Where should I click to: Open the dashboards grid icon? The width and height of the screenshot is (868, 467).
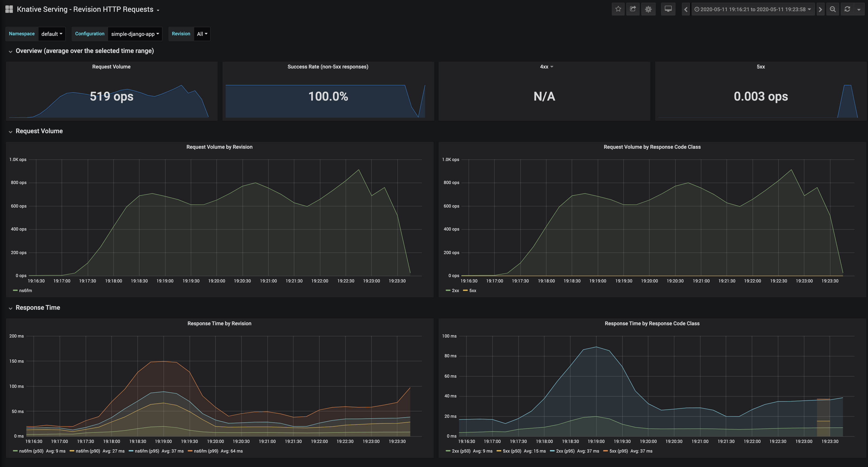tap(9, 9)
